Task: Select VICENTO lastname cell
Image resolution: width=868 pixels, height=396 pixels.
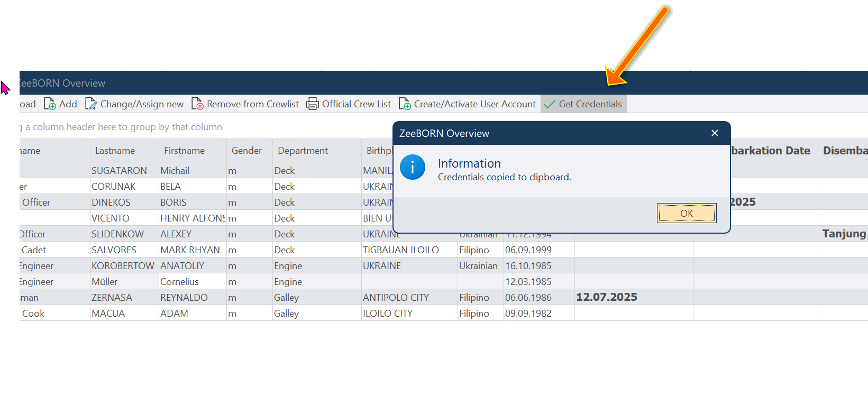Action: (124, 218)
